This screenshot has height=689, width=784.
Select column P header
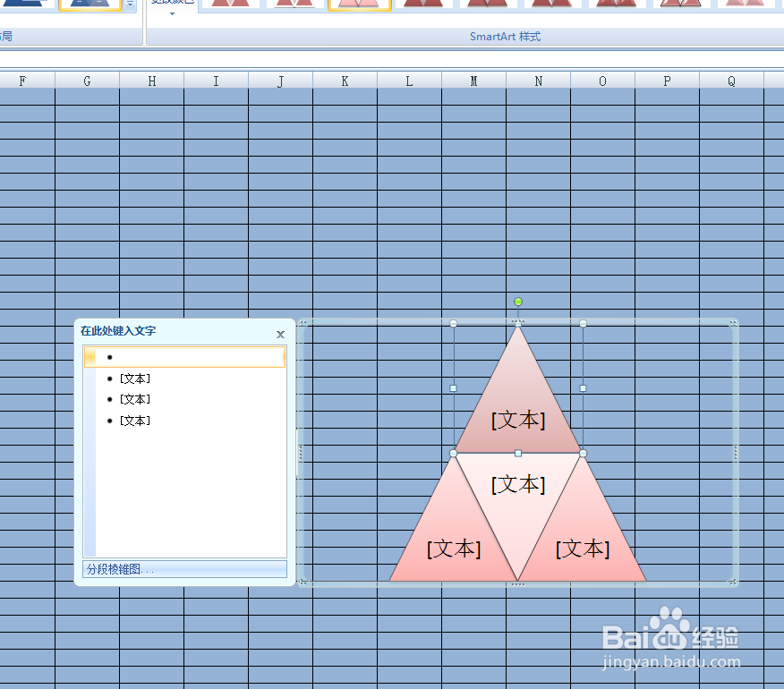click(667, 81)
